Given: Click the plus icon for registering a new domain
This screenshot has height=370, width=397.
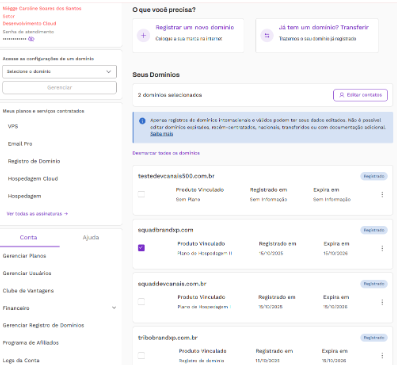Looking at the screenshot, I should pyautogui.click(x=143, y=35).
